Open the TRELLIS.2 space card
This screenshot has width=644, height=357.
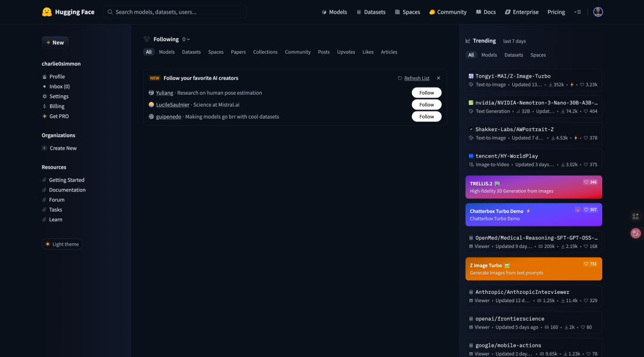534,187
